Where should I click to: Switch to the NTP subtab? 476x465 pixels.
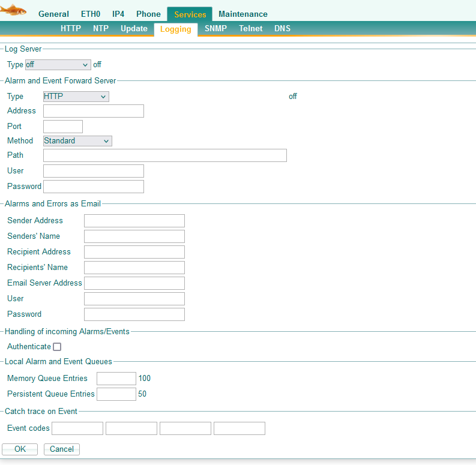[x=101, y=29]
